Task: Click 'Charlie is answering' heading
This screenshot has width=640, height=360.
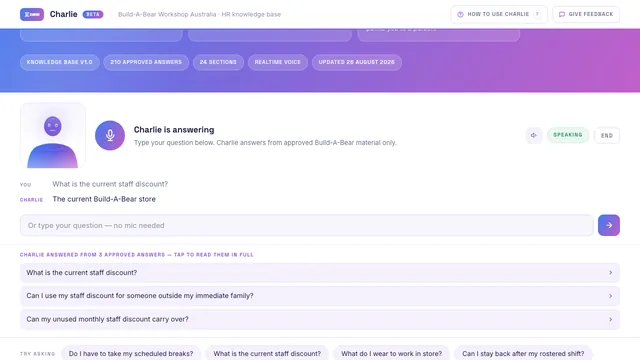Action: click(x=174, y=130)
